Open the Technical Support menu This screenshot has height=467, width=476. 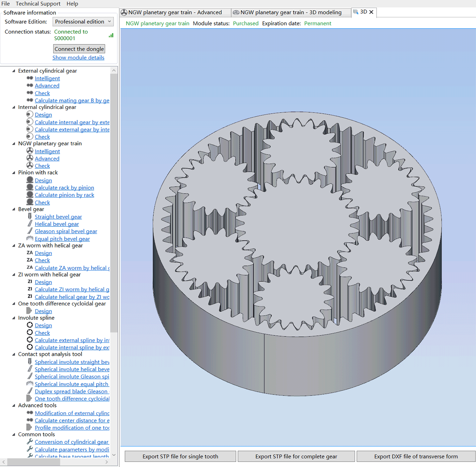(38, 4)
